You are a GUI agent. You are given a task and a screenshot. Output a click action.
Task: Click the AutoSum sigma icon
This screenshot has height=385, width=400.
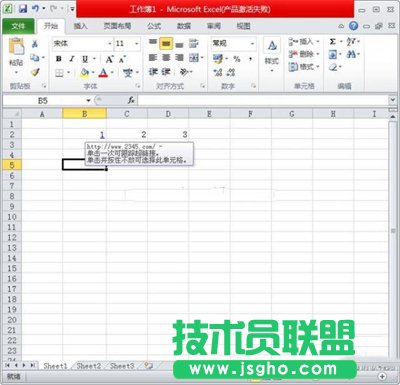tap(332, 42)
